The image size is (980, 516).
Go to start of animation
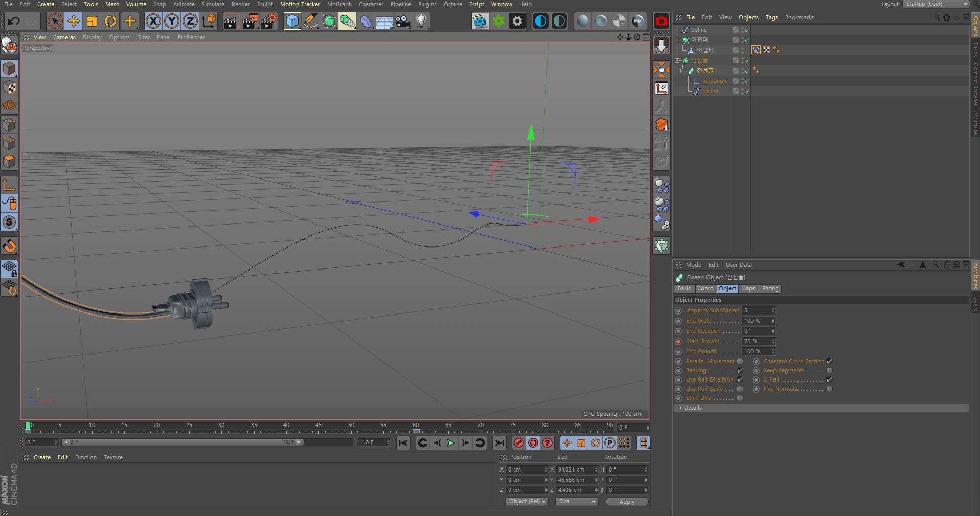pos(403,443)
